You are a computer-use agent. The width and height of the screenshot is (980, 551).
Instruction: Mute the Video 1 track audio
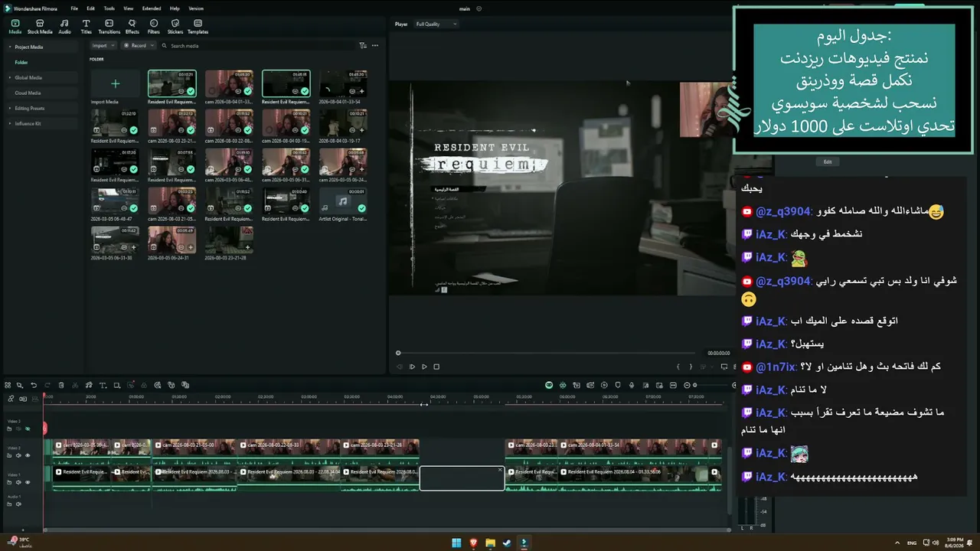[x=19, y=482]
